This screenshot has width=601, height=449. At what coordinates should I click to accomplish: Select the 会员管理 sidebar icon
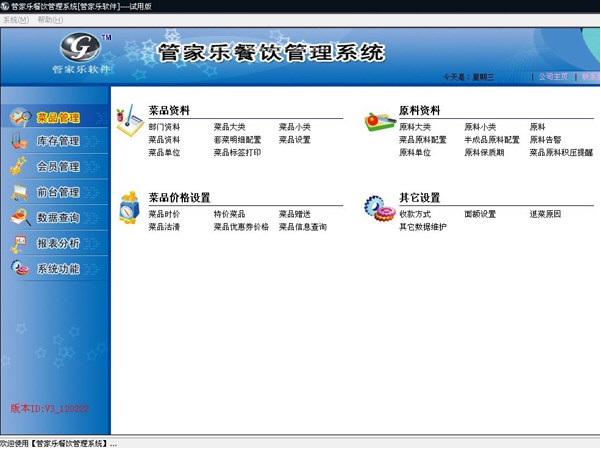18,166
